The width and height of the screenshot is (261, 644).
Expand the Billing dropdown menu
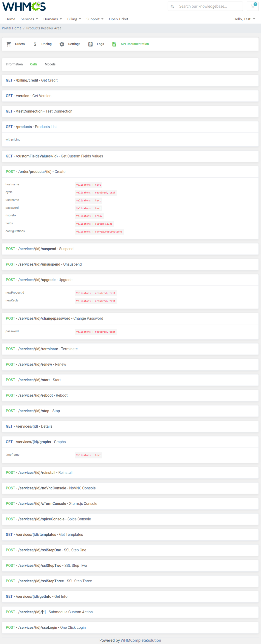click(74, 19)
